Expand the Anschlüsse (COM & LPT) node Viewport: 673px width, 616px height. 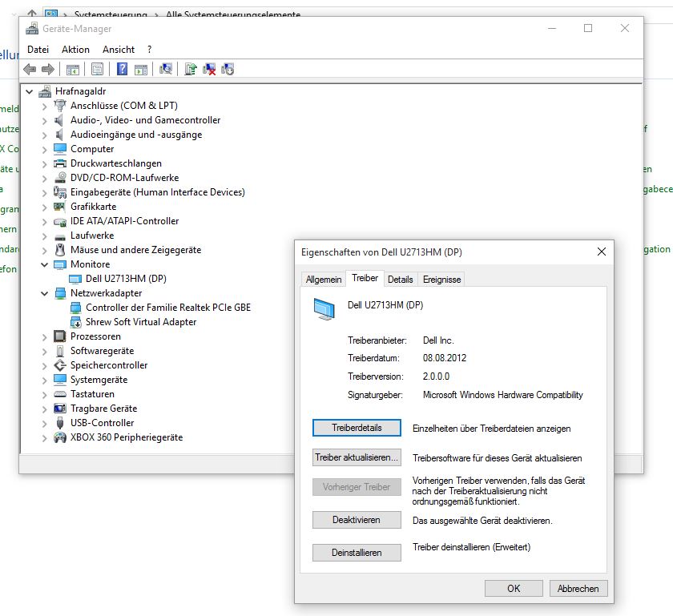pos(45,106)
